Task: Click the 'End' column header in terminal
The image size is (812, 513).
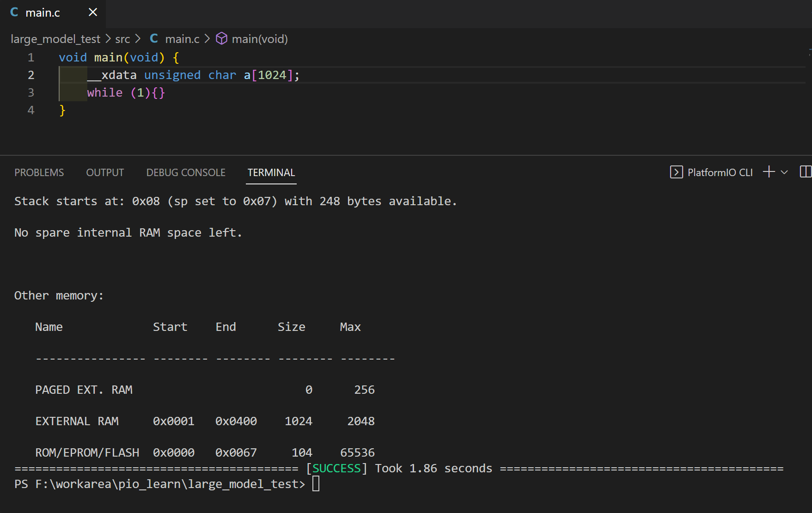Action: coord(226,327)
